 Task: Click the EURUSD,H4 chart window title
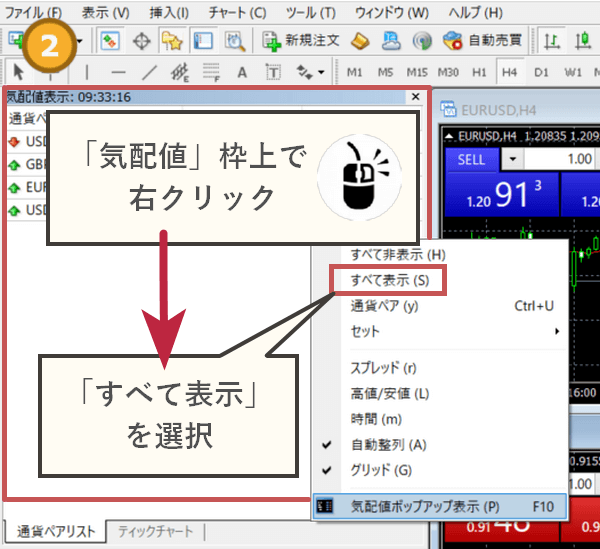tap(498, 110)
